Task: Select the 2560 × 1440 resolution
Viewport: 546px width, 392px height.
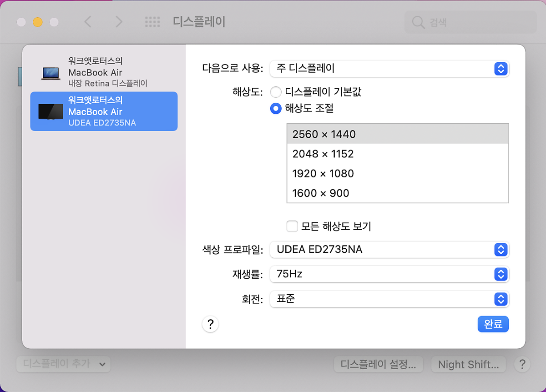Action: pos(398,134)
